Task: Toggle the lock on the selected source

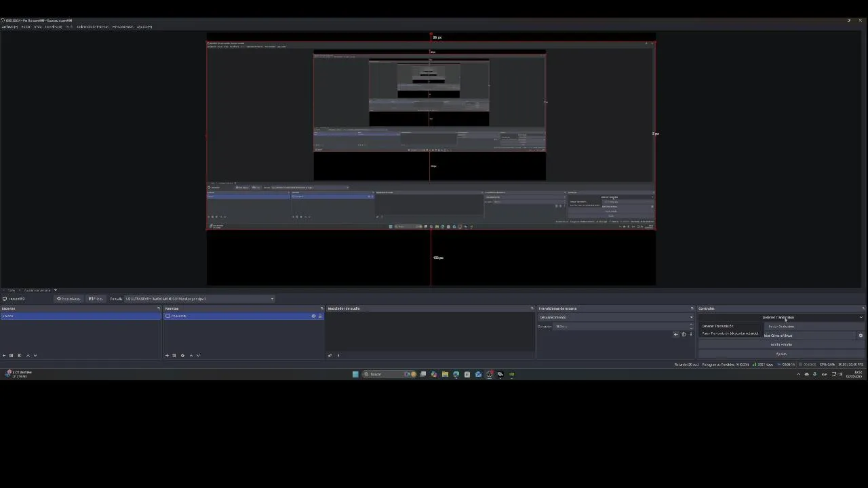Action: pos(320,316)
